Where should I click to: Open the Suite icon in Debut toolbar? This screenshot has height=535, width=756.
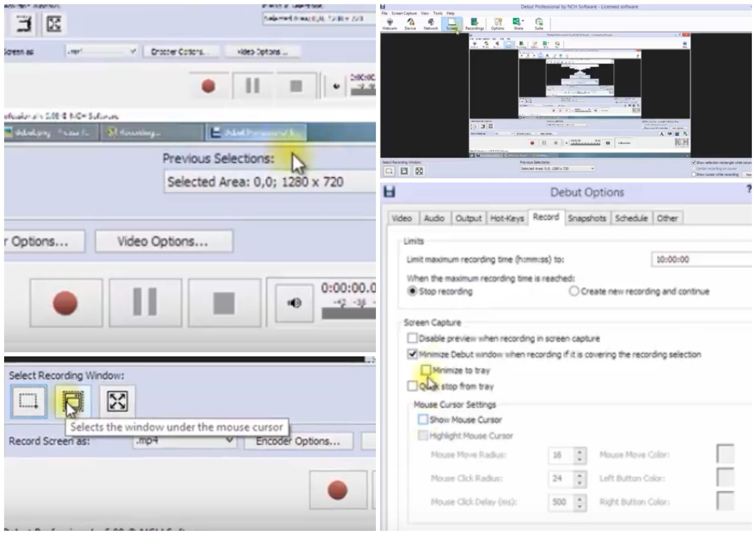tap(539, 24)
